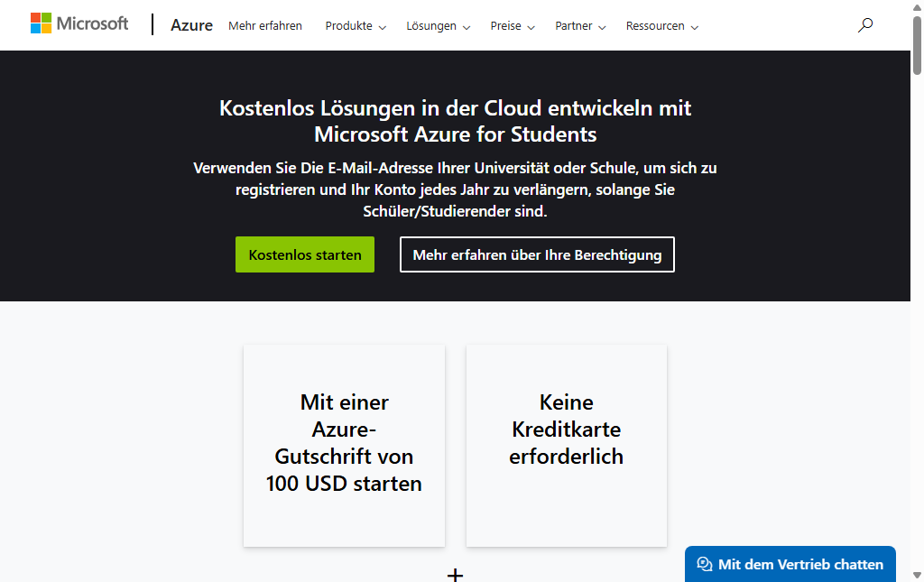Viewport: 924px width, 582px height.
Task: Expand the Partner dropdown menu
Action: tap(580, 26)
